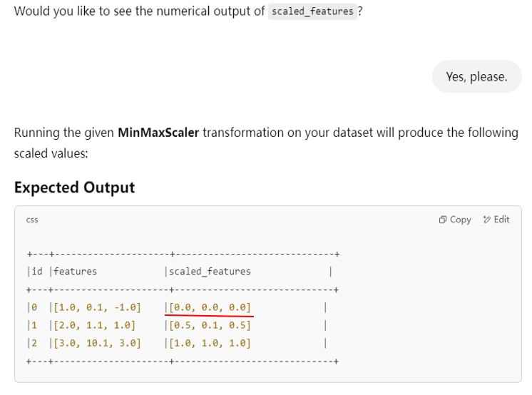Click the "Yes, please." message bubble
Screen dimensions: 532x395
(476, 76)
